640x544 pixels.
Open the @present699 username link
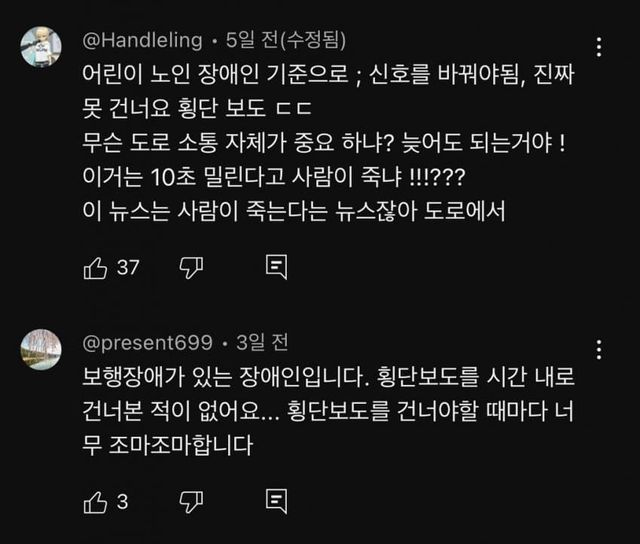(x=147, y=343)
